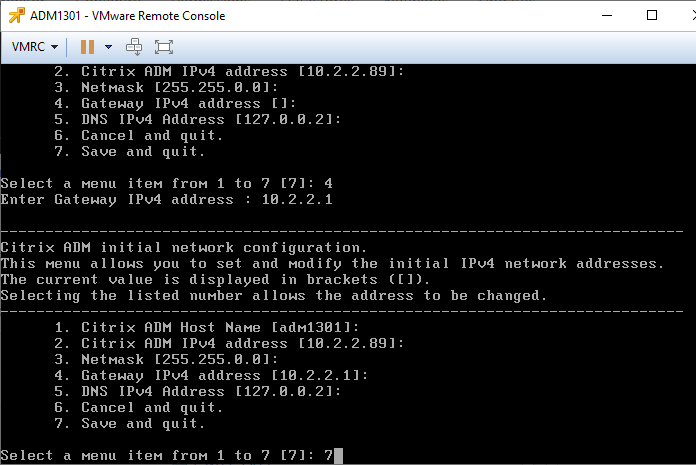Click the menu prompt answered with 7
696x465 pixels.
point(166,456)
